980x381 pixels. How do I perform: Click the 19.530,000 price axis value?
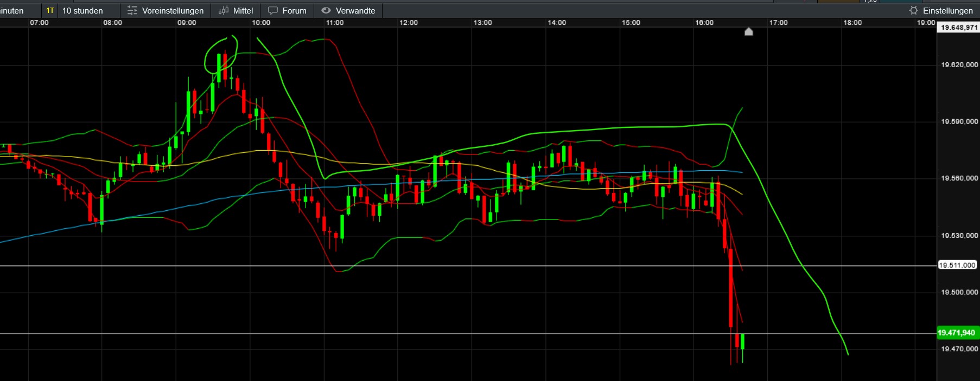[x=959, y=235]
